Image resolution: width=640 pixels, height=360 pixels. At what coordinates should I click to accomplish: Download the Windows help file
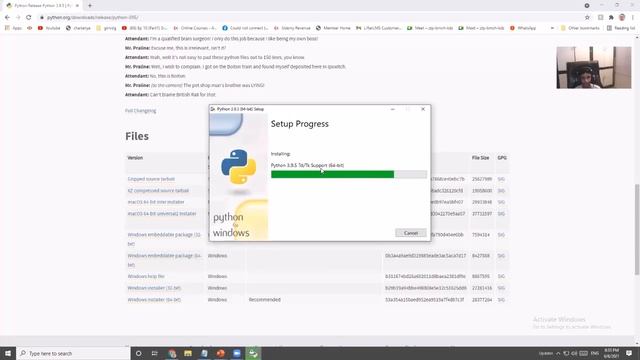pos(146,276)
